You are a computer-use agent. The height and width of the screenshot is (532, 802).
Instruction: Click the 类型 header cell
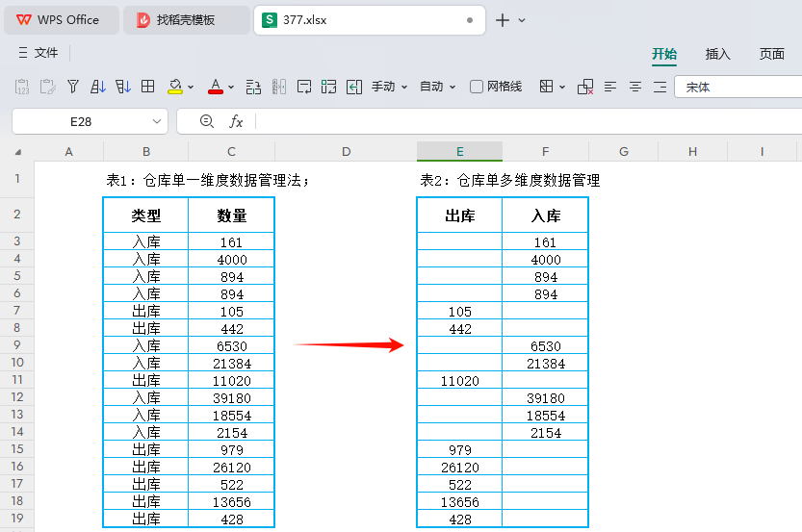[x=145, y=215]
